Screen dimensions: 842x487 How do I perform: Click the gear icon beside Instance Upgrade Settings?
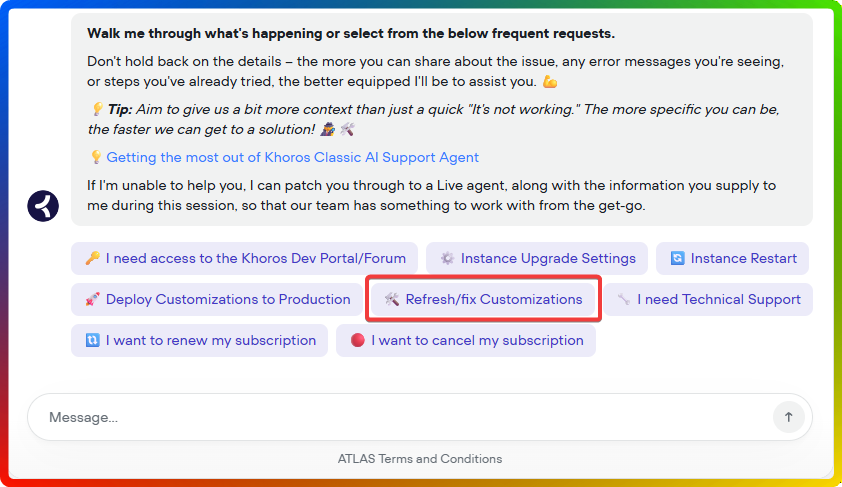[x=447, y=258]
